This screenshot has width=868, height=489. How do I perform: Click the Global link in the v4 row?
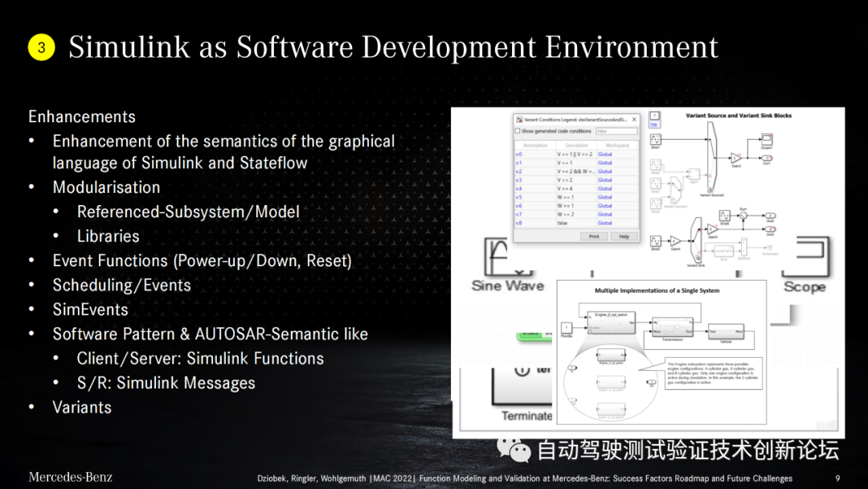coord(604,189)
